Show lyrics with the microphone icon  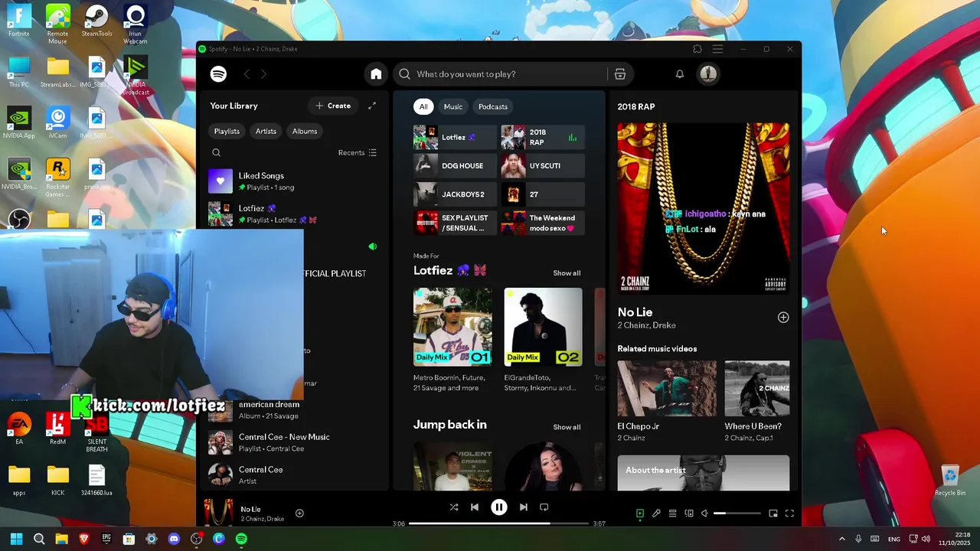pos(656,514)
